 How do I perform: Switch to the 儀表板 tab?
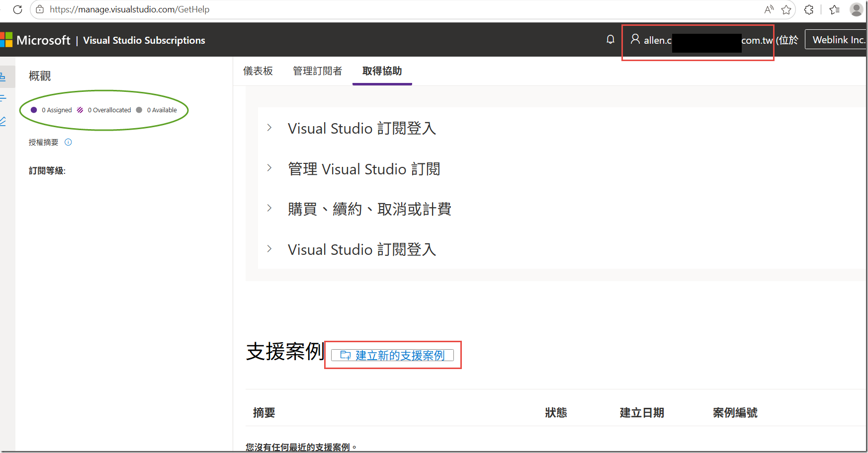258,71
